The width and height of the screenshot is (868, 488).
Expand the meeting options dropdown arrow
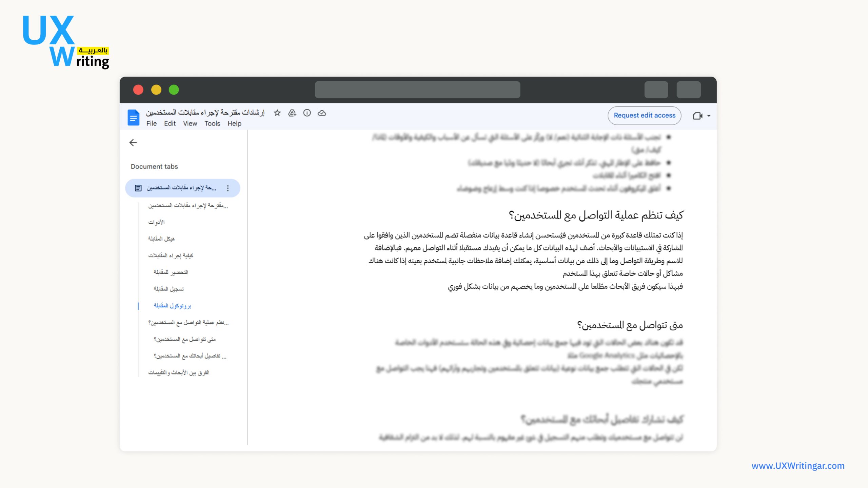click(709, 116)
